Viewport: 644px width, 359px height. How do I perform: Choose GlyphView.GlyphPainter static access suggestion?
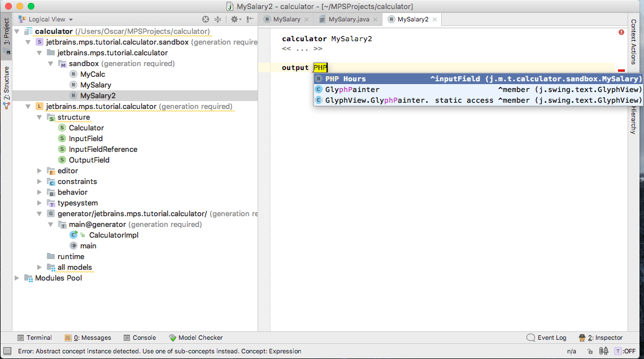[x=478, y=100]
